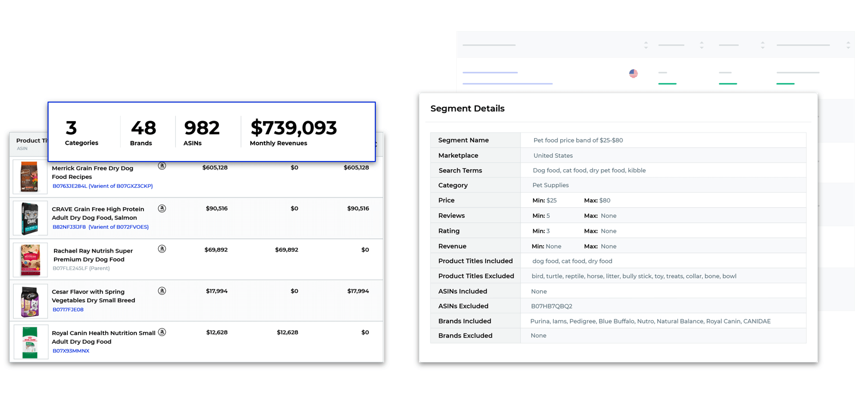Click Amazon icon beside CRAVE Grain Free

pos(162,208)
